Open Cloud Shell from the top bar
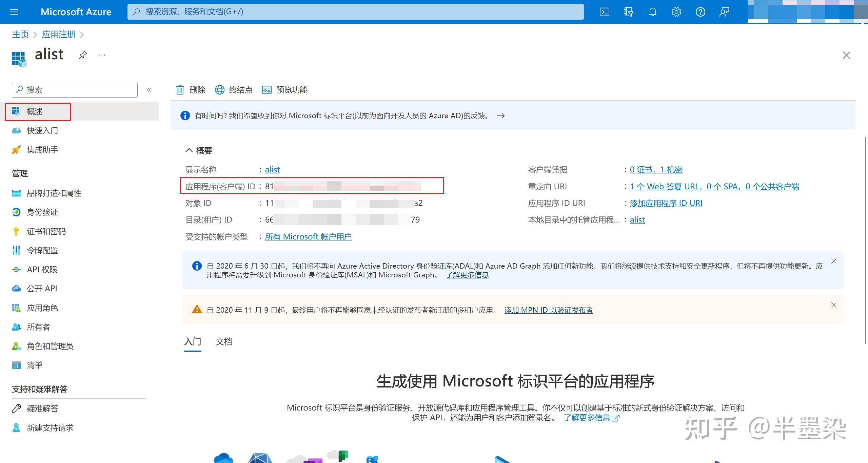Image resolution: width=868 pixels, height=463 pixels. [604, 12]
